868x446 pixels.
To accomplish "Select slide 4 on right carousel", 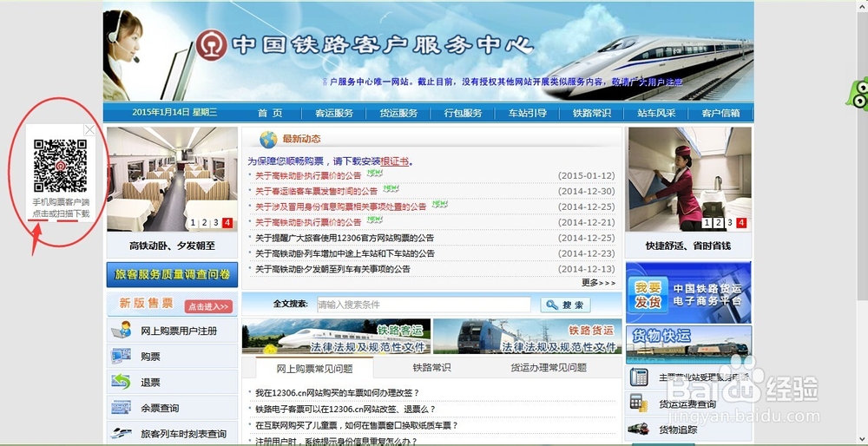I will [x=741, y=223].
